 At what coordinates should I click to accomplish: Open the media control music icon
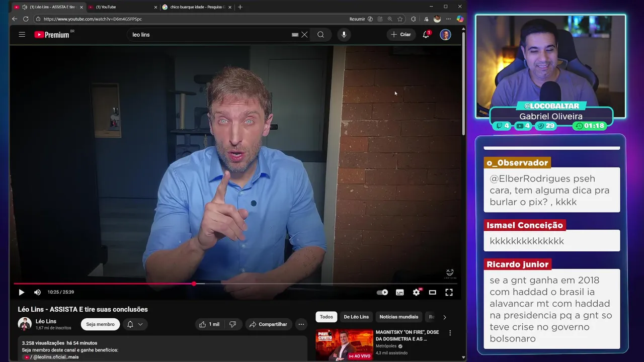click(426, 19)
